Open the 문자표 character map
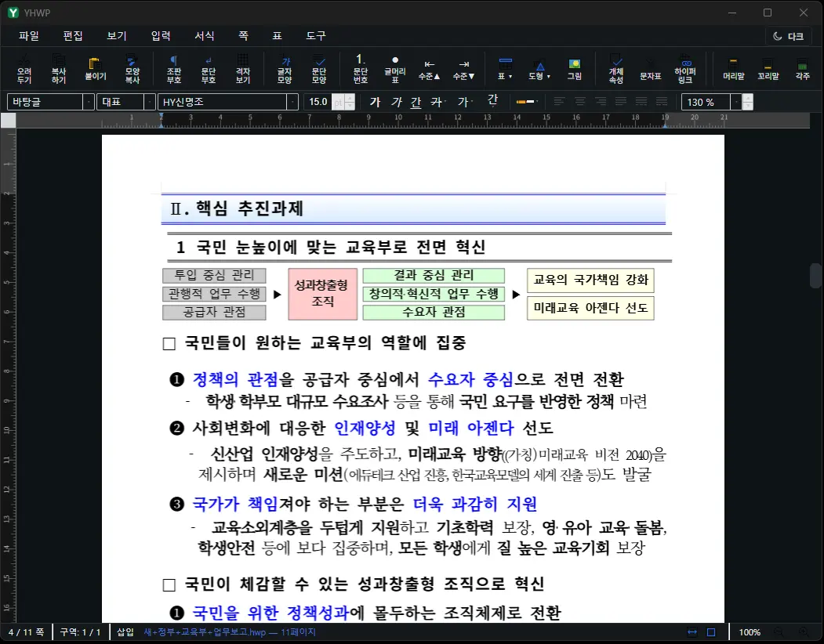 [x=650, y=70]
